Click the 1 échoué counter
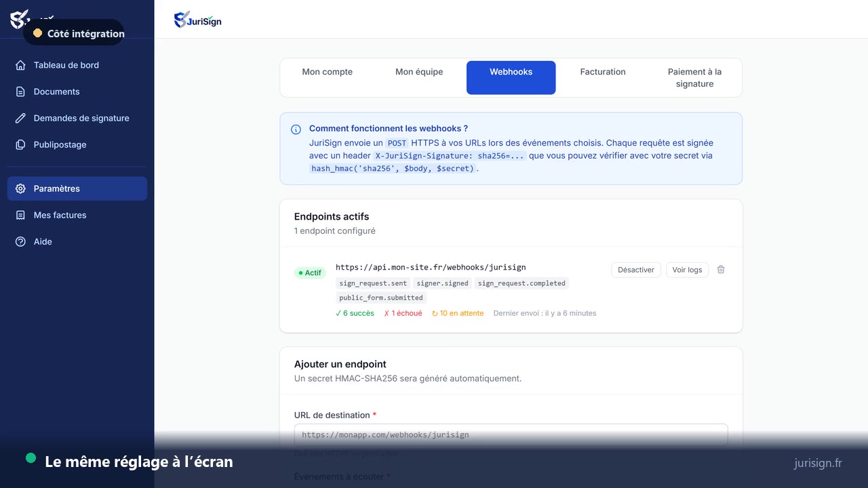Image resolution: width=868 pixels, height=488 pixels. (x=403, y=313)
